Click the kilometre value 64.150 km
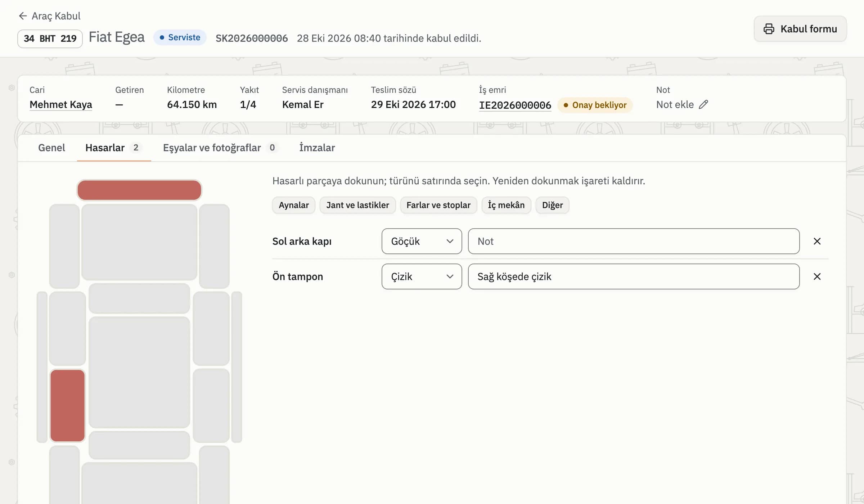 [x=192, y=105]
